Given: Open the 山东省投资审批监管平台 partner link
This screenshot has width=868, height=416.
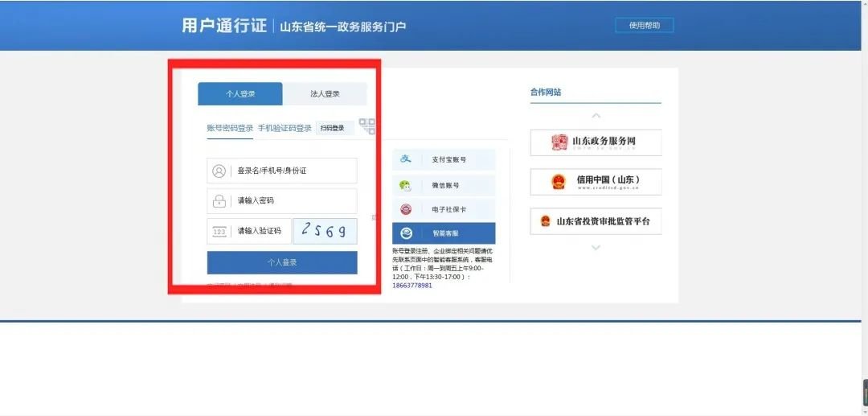Looking at the screenshot, I should click(x=596, y=221).
